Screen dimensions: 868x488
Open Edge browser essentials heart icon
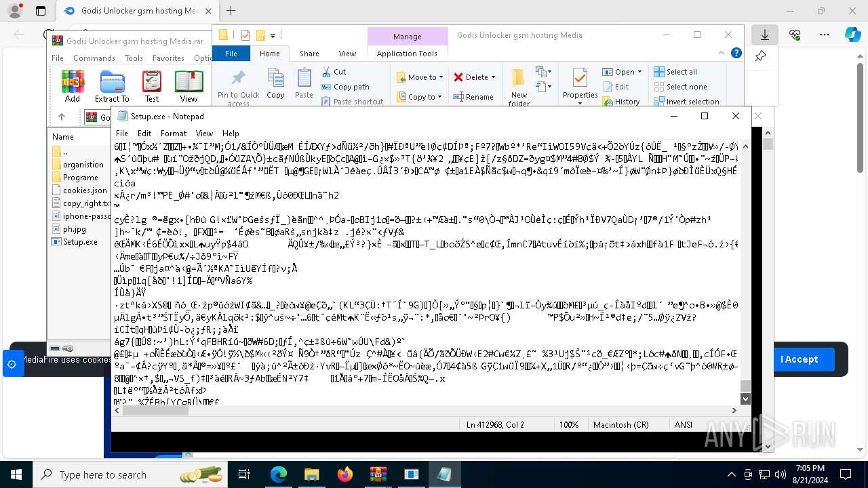[x=795, y=35]
